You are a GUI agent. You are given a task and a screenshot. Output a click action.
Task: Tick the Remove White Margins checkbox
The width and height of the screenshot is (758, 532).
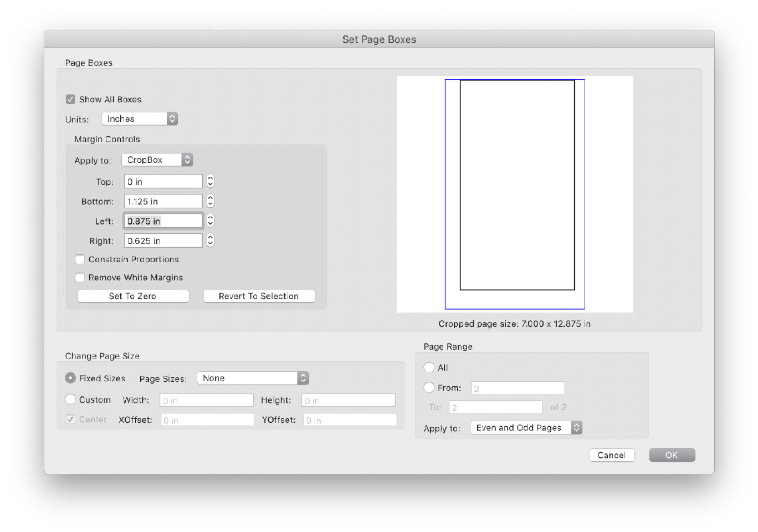click(x=80, y=278)
